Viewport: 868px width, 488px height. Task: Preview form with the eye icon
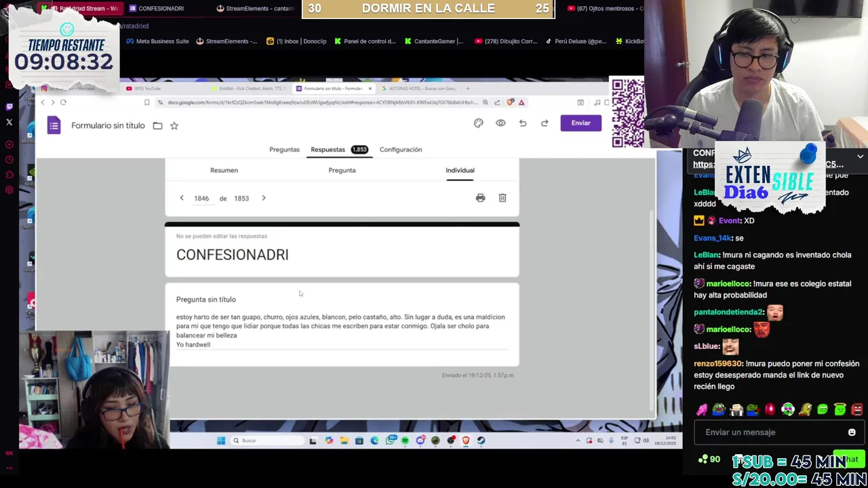(x=500, y=123)
